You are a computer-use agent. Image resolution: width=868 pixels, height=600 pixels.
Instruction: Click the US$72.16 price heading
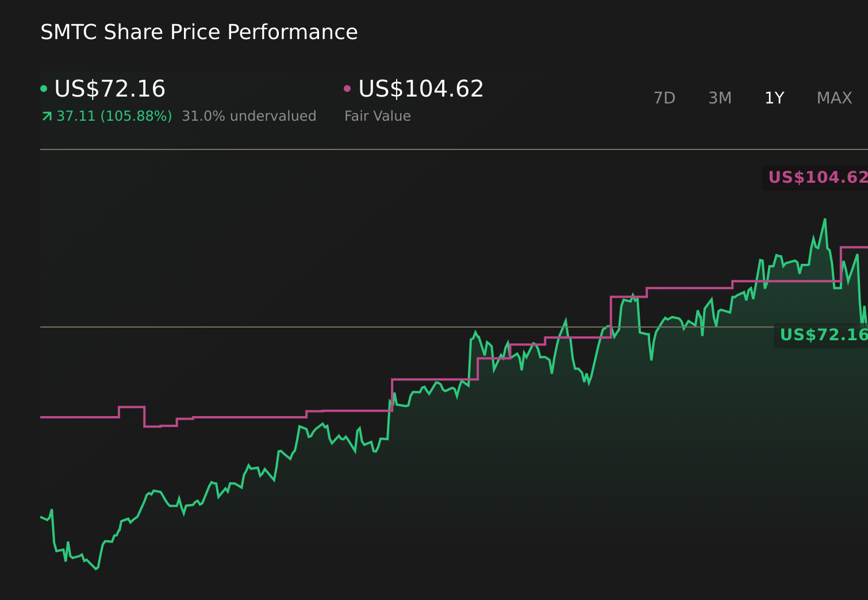pos(109,89)
